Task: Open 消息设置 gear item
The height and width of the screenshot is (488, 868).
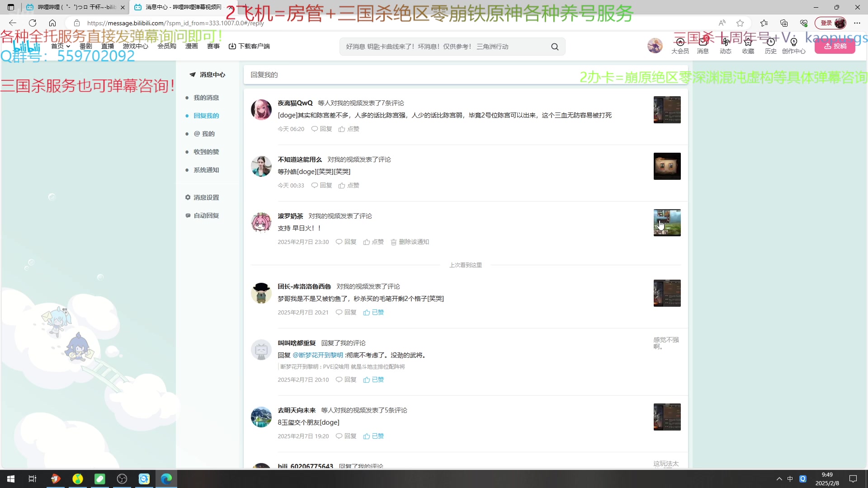Action: (x=202, y=197)
